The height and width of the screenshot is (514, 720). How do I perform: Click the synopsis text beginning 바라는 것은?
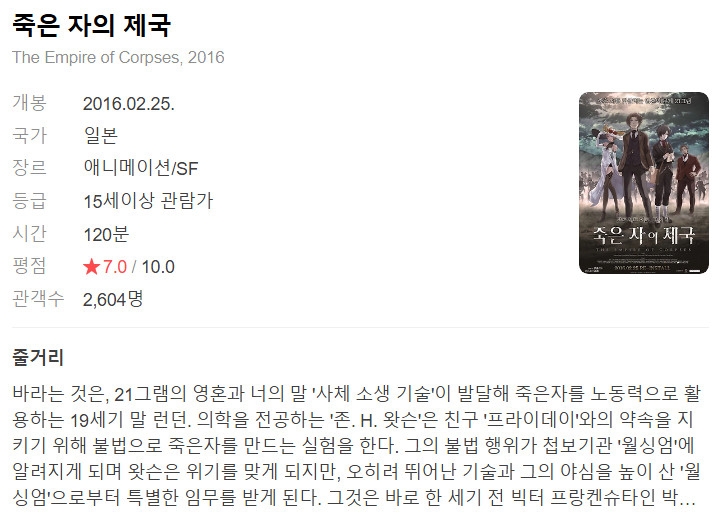coord(356,446)
